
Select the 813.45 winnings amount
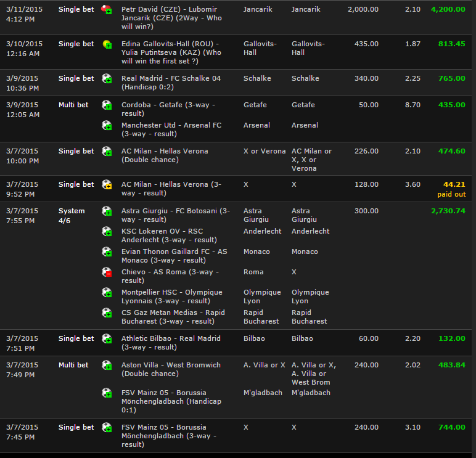click(x=452, y=44)
